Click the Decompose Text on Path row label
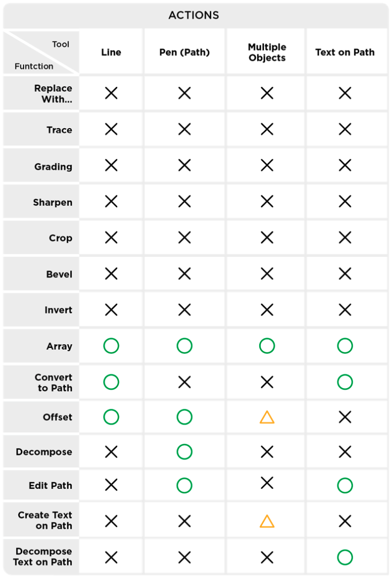 tap(43, 557)
